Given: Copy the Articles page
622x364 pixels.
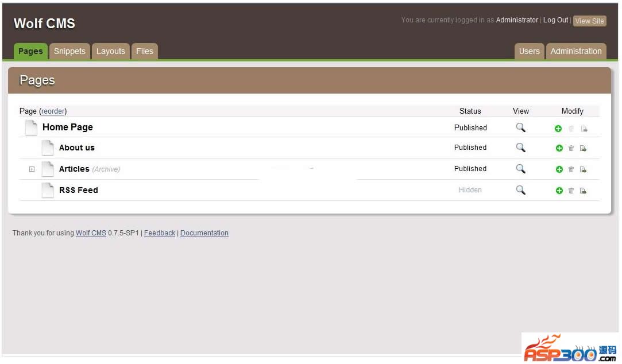Looking at the screenshot, I should (583, 169).
